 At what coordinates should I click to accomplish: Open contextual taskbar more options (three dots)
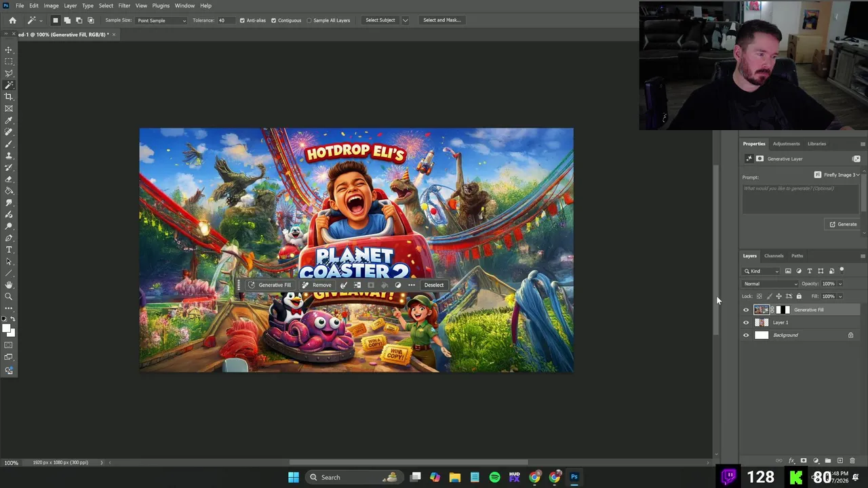[411, 285]
